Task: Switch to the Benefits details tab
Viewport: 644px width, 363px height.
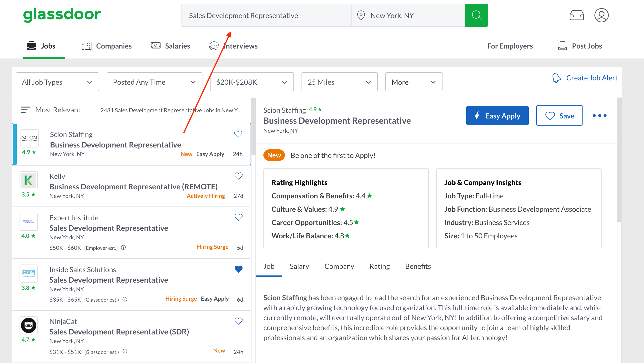Action: tap(418, 266)
